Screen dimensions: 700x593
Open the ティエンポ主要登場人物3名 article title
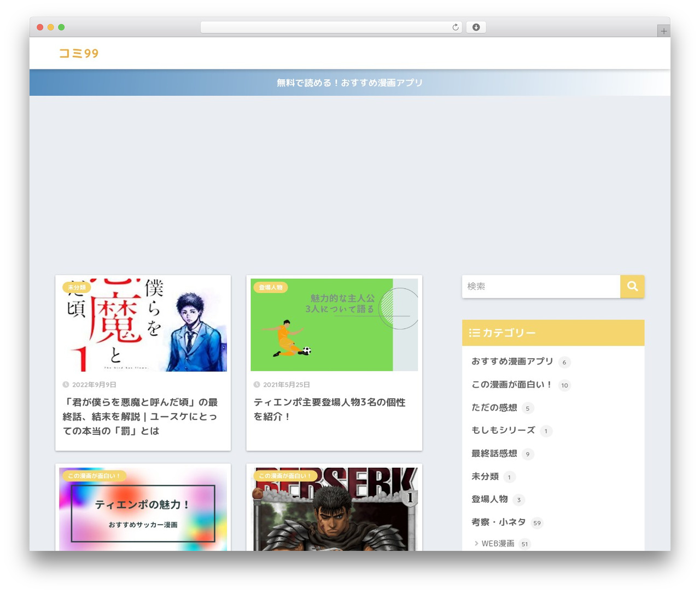[x=330, y=409]
